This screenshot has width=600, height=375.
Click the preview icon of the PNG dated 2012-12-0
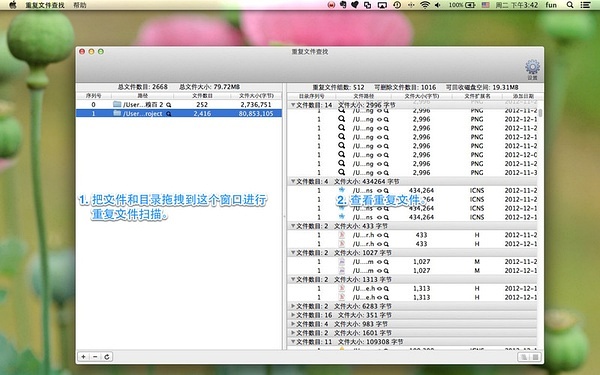tap(341, 154)
